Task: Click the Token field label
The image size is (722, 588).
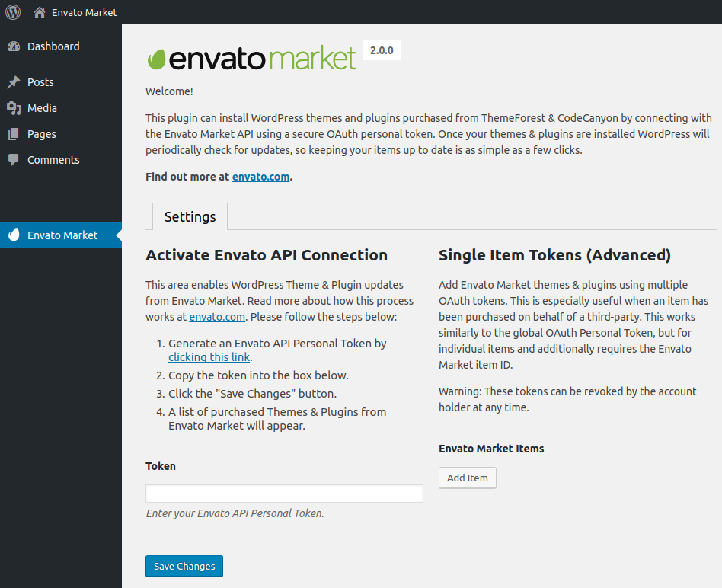Action: [161, 466]
